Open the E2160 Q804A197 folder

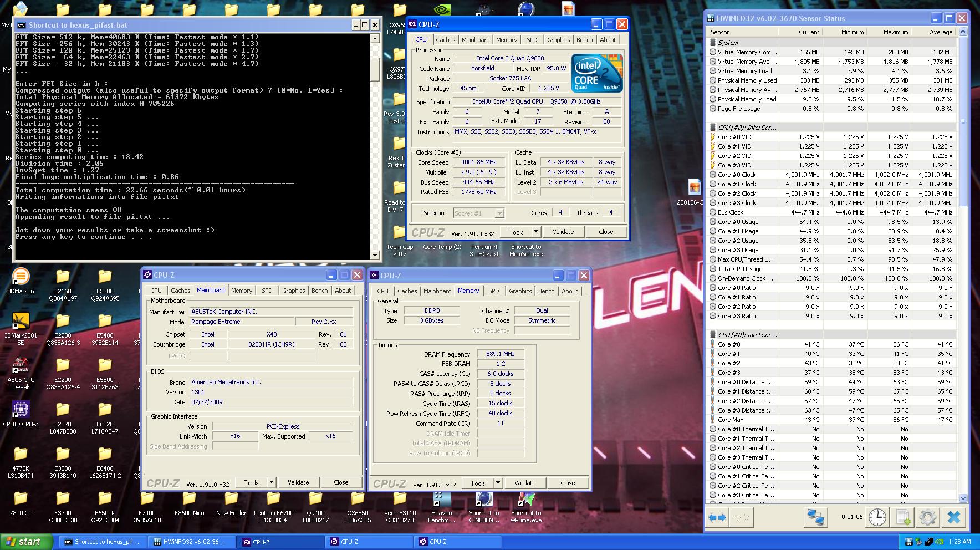(63, 284)
